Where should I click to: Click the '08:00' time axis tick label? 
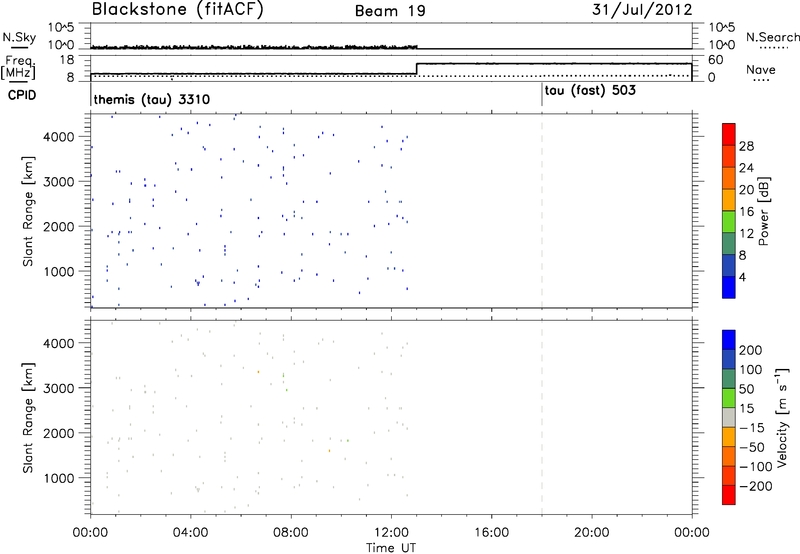coord(291,533)
